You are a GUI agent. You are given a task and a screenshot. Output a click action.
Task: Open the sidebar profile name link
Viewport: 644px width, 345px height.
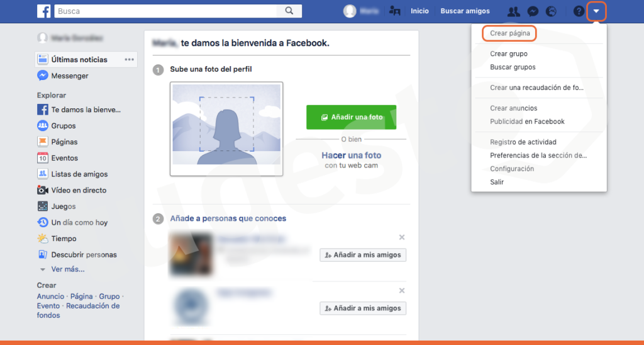point(77,38)
